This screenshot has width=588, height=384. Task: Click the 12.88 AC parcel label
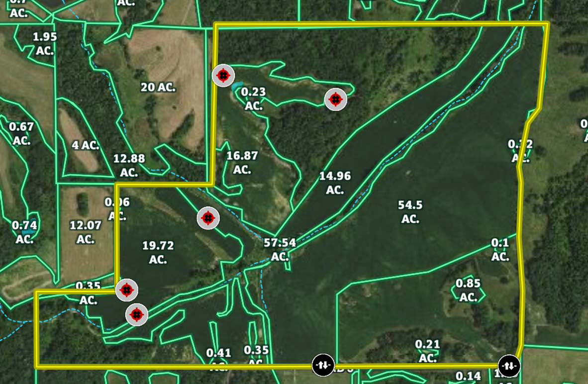tap(129, 165)
